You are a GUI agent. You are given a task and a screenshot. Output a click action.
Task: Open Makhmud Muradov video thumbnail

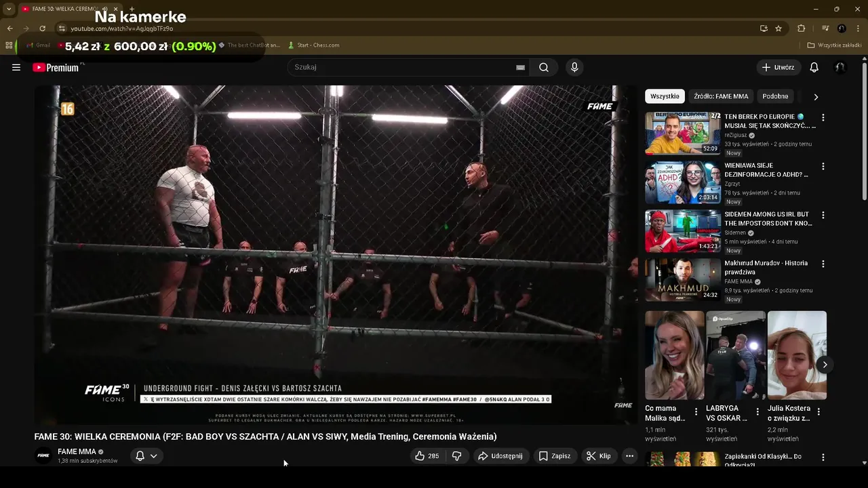[x=682, y=280]
